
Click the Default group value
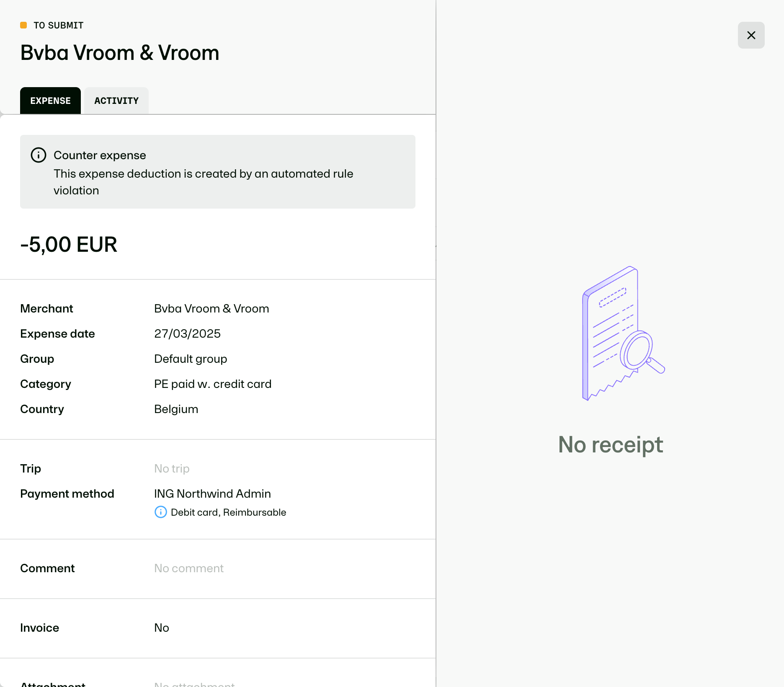191,359
